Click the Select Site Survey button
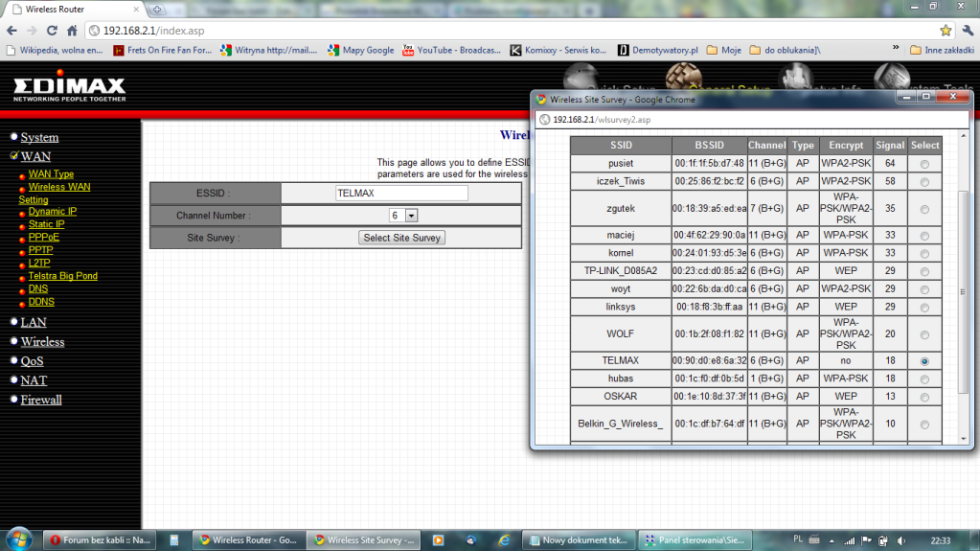The image size is (980, 551). click(401, 238)
